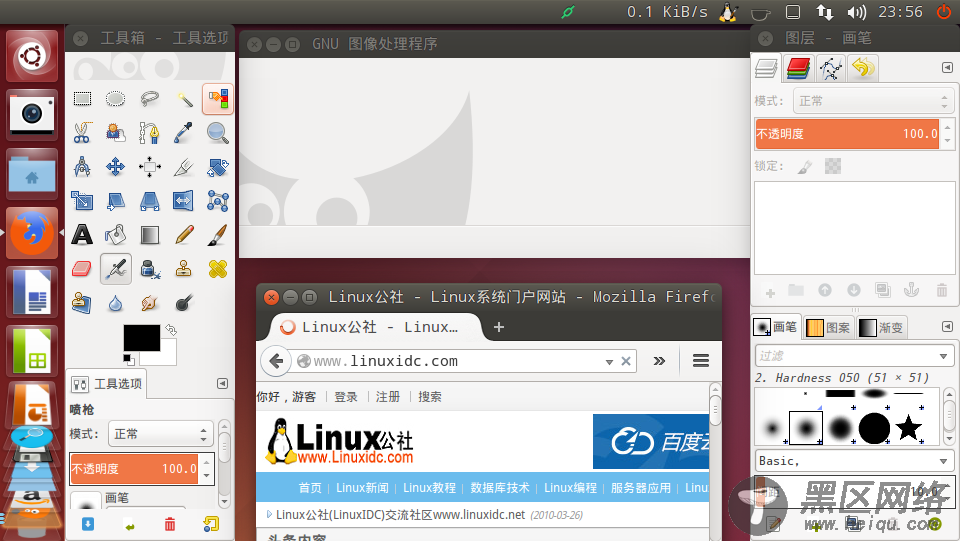960x541 pixels.
Task: Select the star-shaped brush thumbnail
Action: point(909,427)
